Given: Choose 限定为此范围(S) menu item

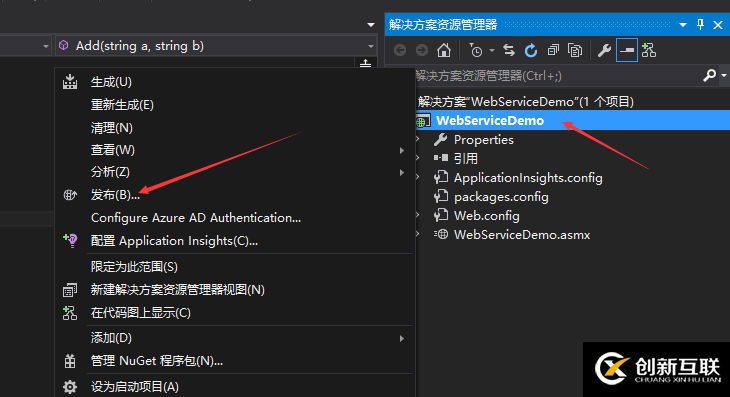Looking at the screenshot, I should click(x=134, y=267).
